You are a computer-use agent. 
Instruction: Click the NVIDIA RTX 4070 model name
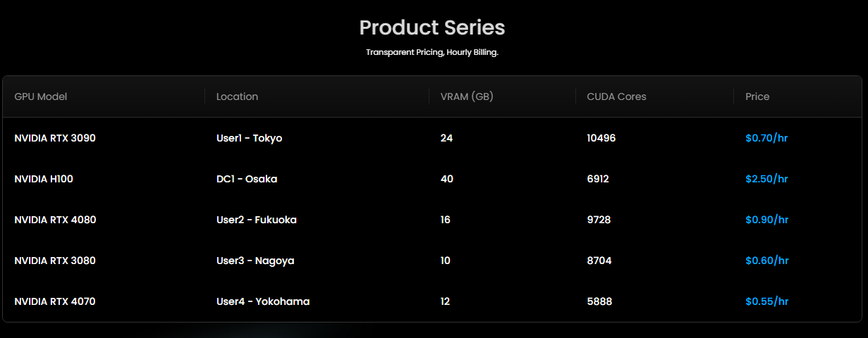[x=55, y=301]
